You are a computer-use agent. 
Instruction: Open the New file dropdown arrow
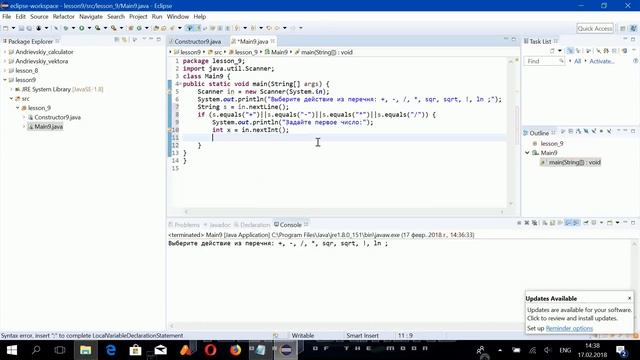[13, 28]
